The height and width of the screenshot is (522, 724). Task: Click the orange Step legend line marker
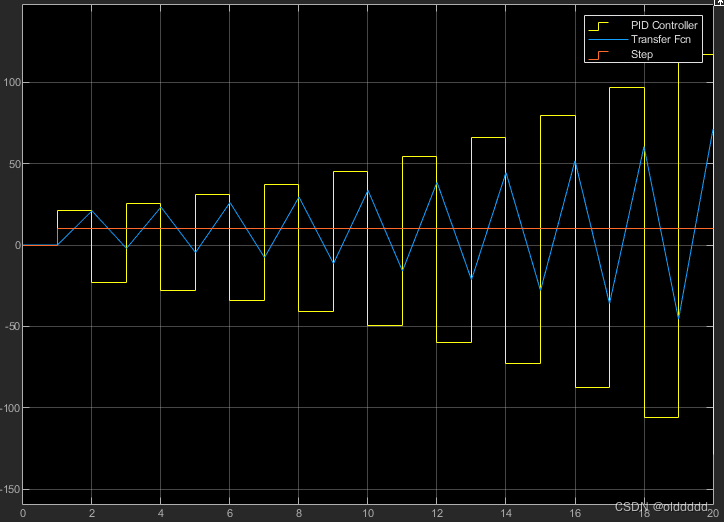pos(598,55)
